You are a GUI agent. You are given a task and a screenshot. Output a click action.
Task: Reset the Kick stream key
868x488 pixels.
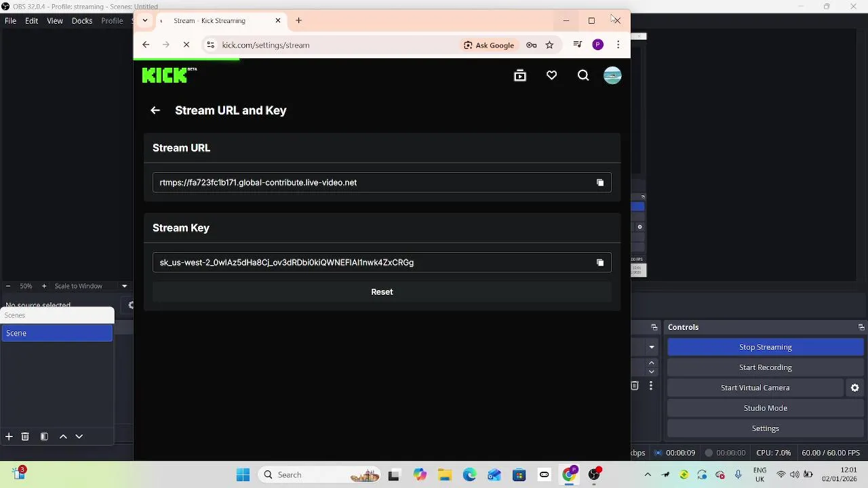[x=382, y=291]
